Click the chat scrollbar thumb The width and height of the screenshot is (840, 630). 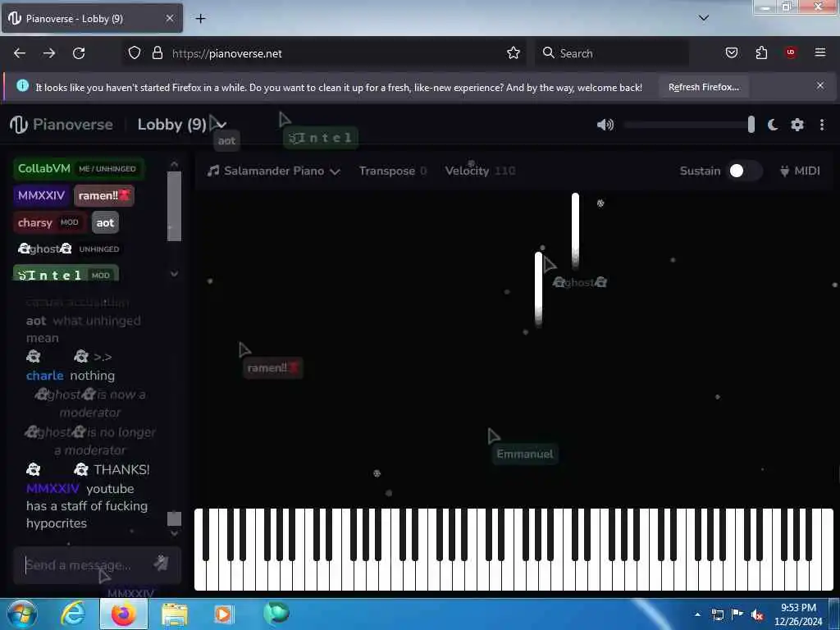click(x=174, y=518)
